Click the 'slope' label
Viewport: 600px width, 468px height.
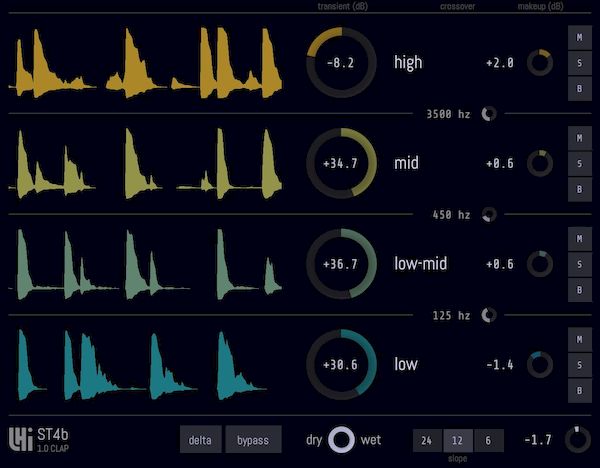457,458
